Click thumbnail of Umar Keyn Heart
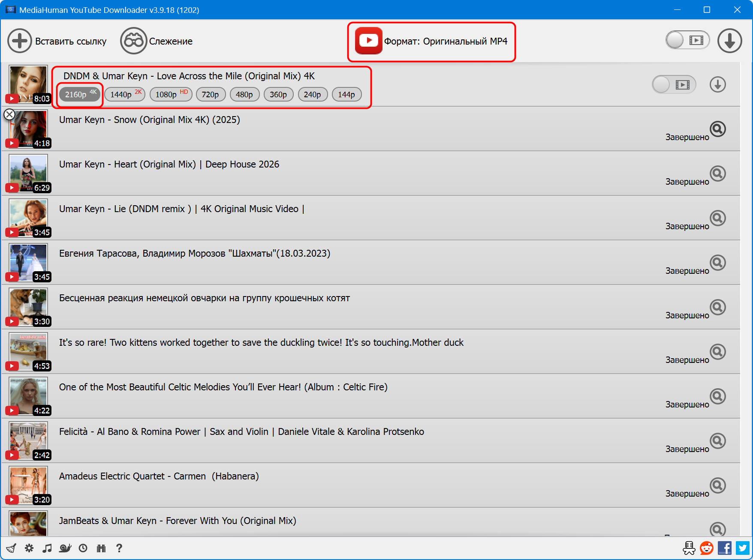 (28, 174)
